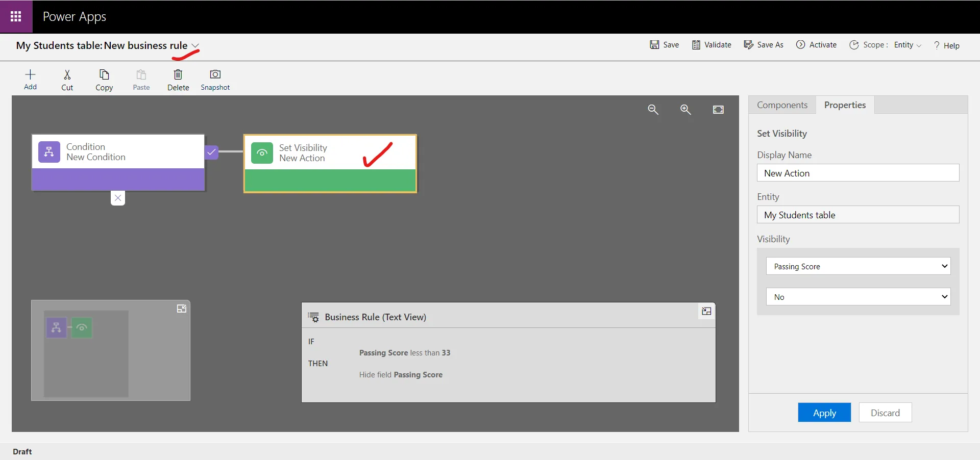Collapse the Business Rule text view panel
980x460 pixels.
point(706,311)
